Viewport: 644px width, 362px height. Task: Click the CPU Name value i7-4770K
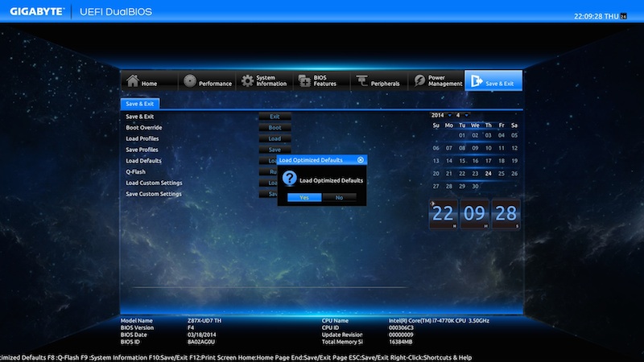click(x=439, y=320)
